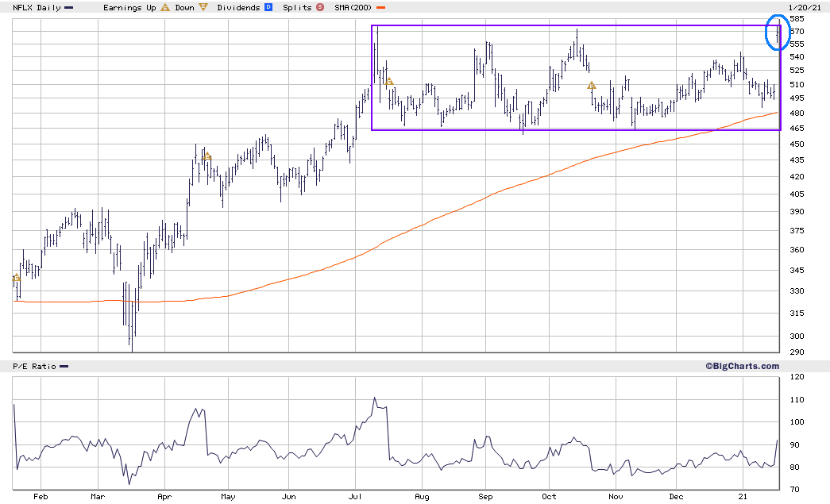Click the Splits legend text
Image resolution: width=830 pixels, height=504 pixels.
297,8
